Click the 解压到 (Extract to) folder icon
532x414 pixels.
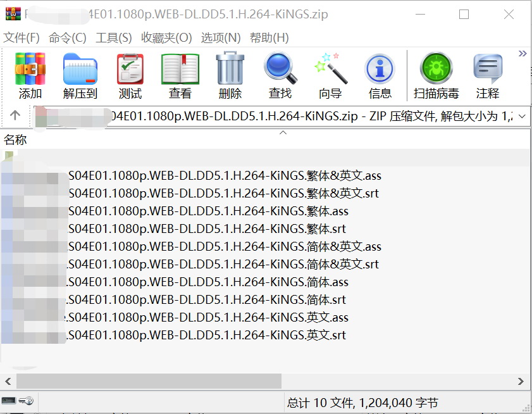80,69
